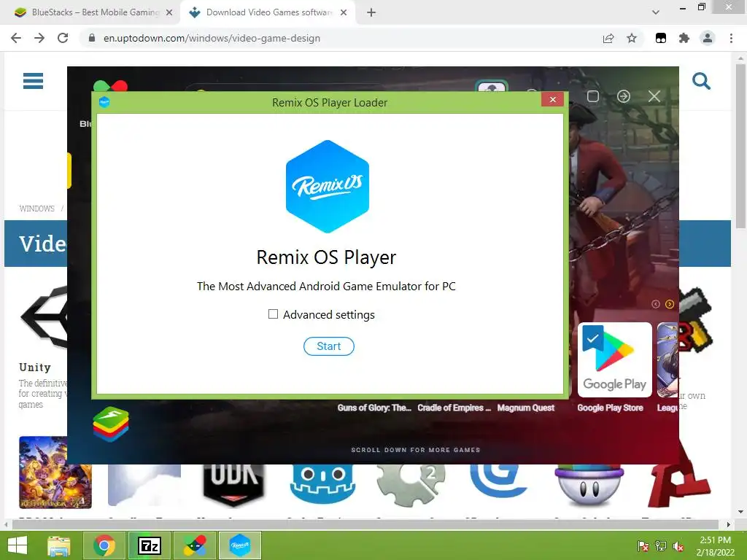This screenshot has width=747, height=560.
Task: Open the colorful RPG Maker game thumbnail
Action: pos(55,472)
